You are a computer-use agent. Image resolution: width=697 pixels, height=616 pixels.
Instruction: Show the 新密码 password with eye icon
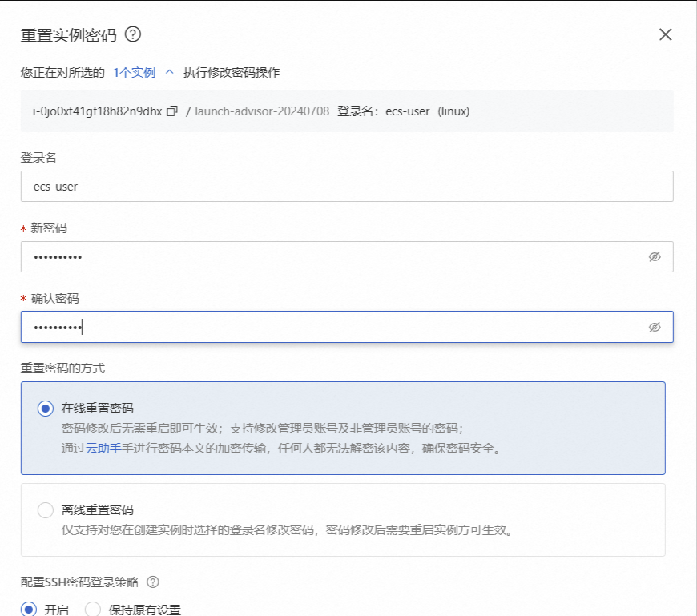(655, 257)
